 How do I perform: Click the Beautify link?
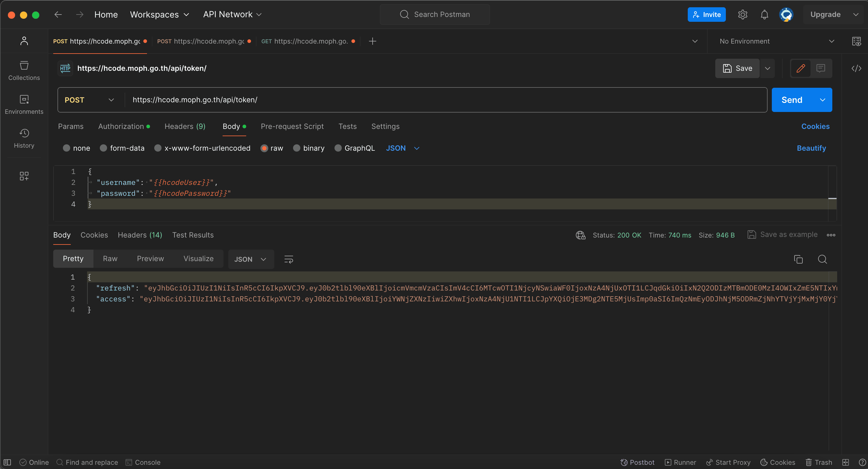click(811, 148)
